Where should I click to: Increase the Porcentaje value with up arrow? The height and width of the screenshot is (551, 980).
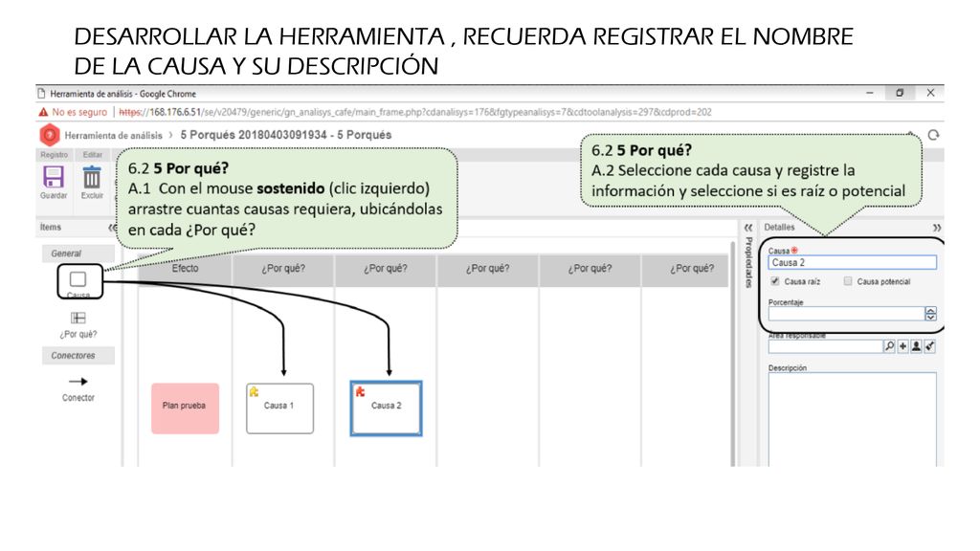click(930, 311)
